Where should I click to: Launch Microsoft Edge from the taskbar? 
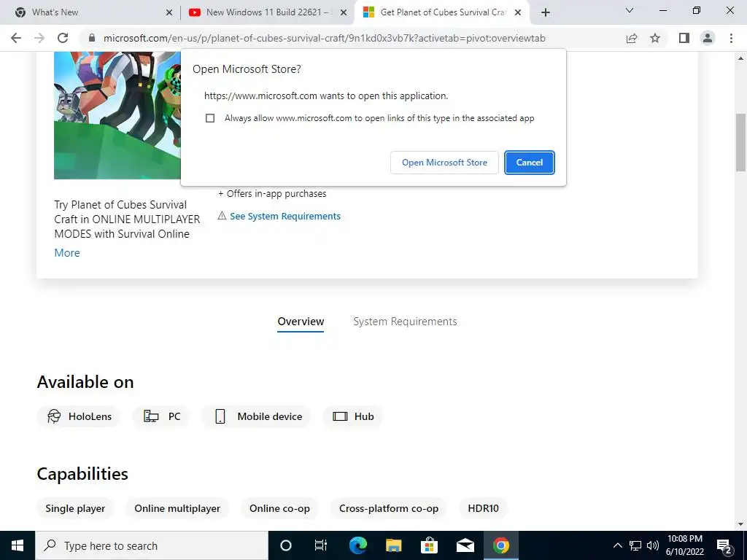(x=357, y=545)
